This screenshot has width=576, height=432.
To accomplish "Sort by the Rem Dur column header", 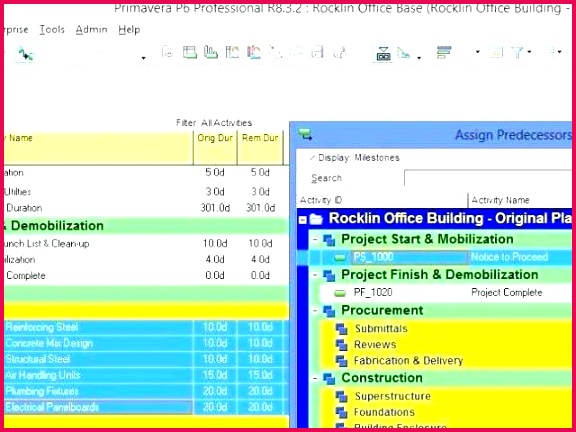I will (x=260, y=148).
